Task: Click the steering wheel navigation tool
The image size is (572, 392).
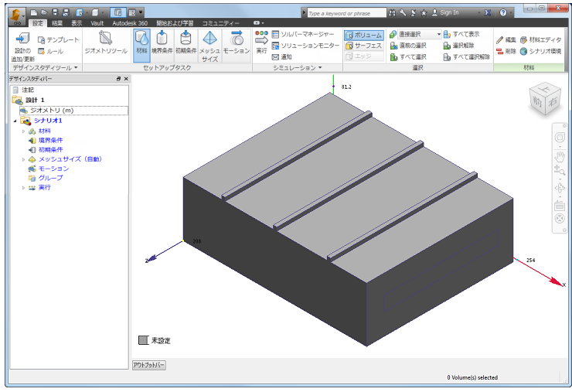Action: tap(560, 137)
